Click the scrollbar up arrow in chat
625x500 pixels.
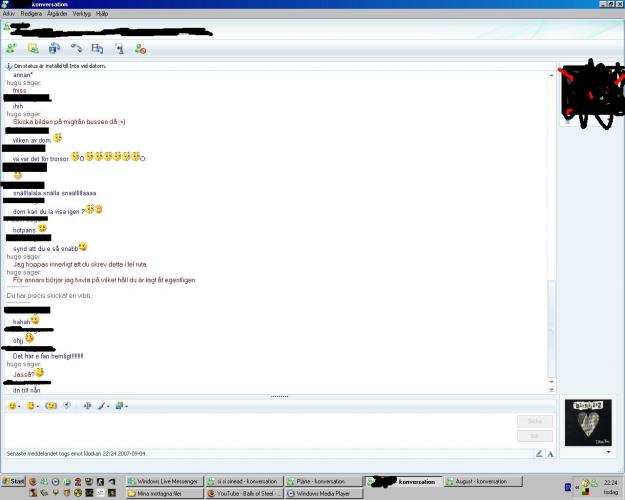click(x=551, y=75)
